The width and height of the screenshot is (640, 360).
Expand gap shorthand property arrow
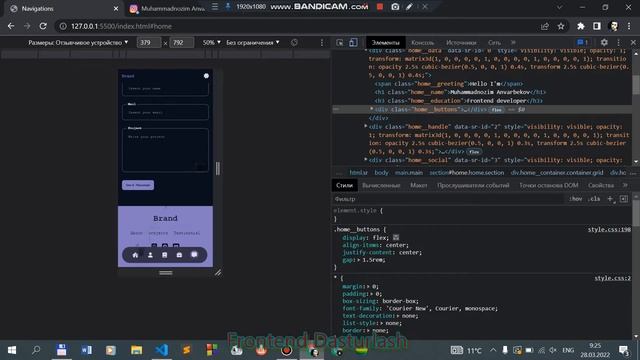[358, 260]
